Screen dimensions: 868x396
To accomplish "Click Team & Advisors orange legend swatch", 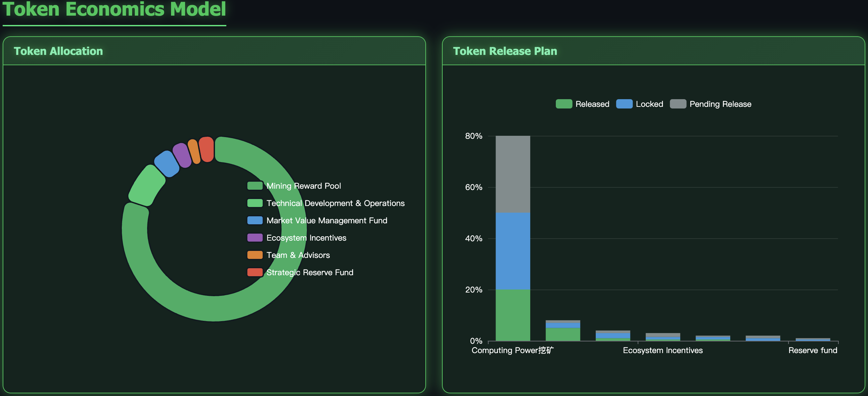I will [x=255, y=255].
